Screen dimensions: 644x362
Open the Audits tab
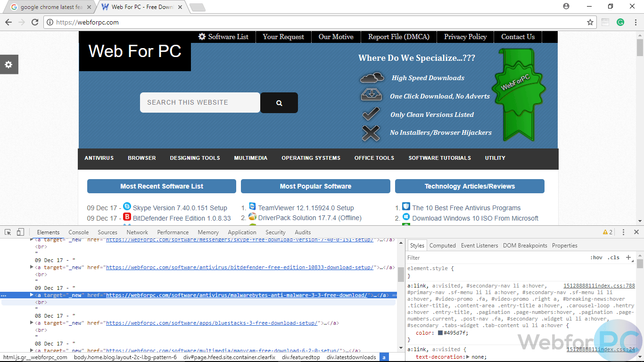(303, 232)
